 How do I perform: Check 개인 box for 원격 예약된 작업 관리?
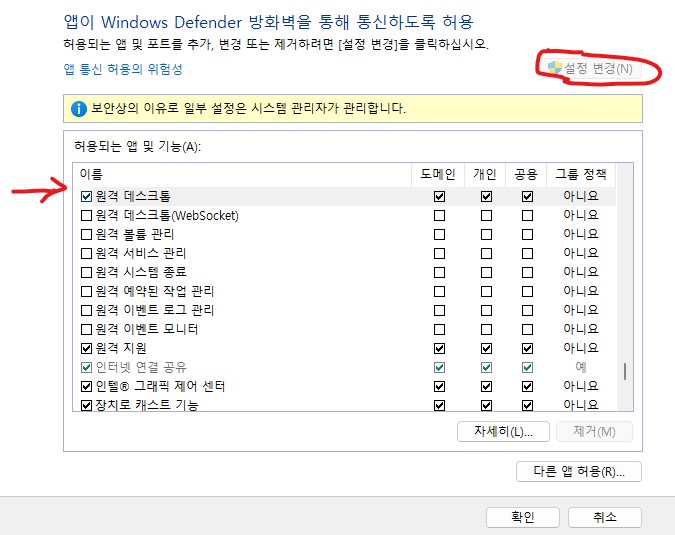[486, 291]
